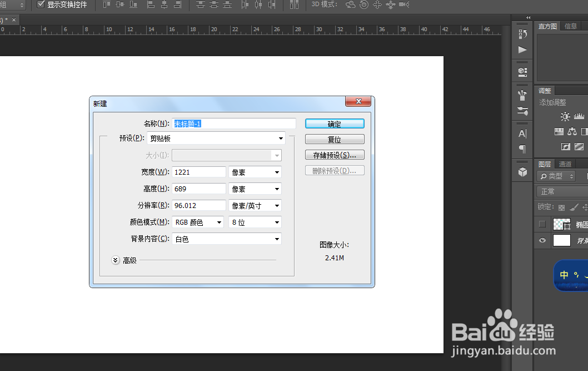Add Brightness/Contrast adjustment
Viewport: 588px width, 371px height.
pos(565,116)
